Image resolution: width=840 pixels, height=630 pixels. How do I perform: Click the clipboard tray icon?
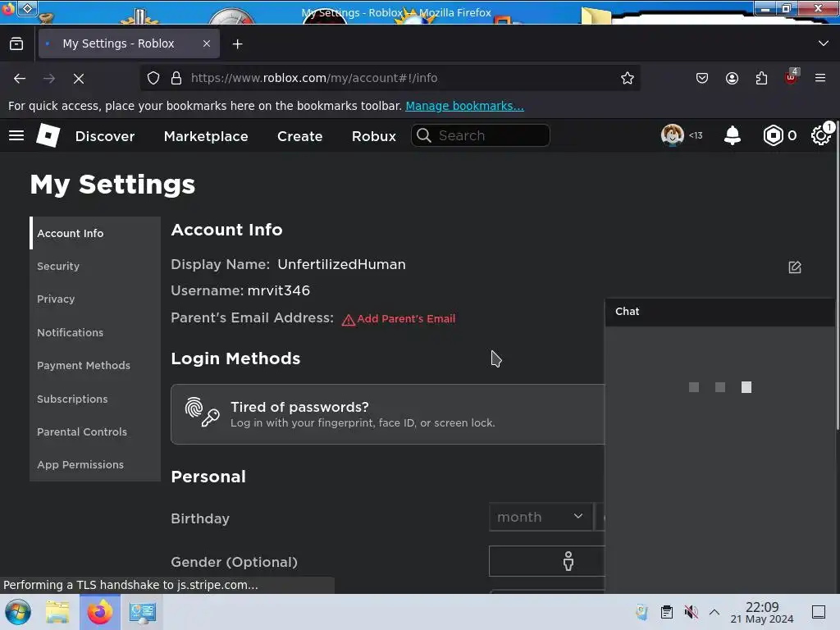(x=666, y=612)
